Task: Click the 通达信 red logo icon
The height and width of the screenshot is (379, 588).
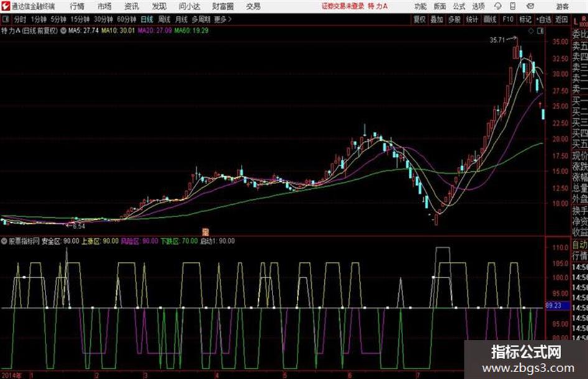Action: pos(6,6)
